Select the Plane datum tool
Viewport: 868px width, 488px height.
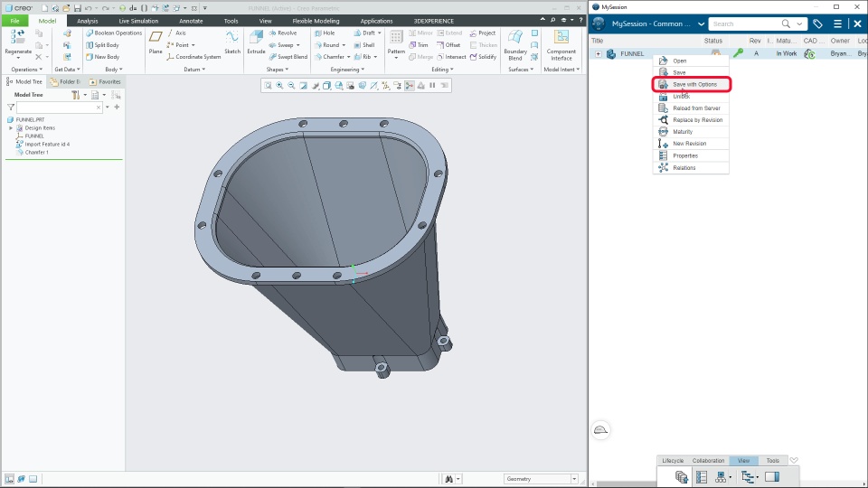[x=156, y=42]
